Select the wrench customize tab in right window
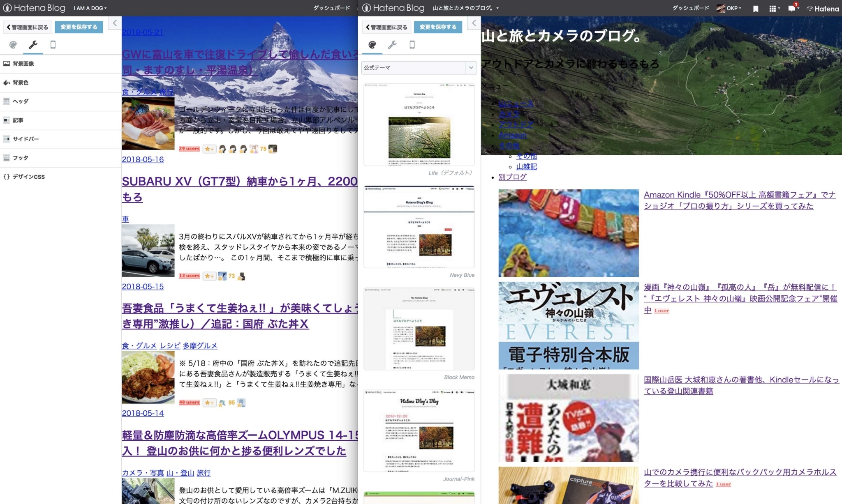Screen dimensions: 842x504 coord(392,45)
